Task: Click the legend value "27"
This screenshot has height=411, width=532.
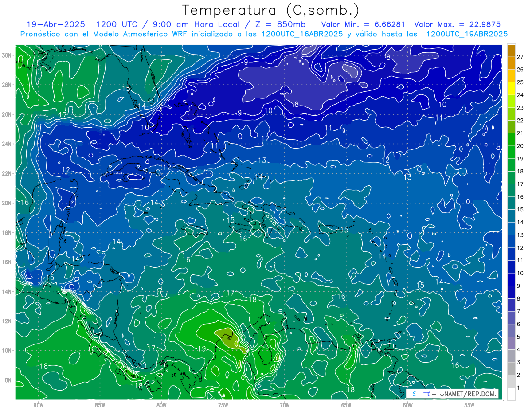Action: 520,57
